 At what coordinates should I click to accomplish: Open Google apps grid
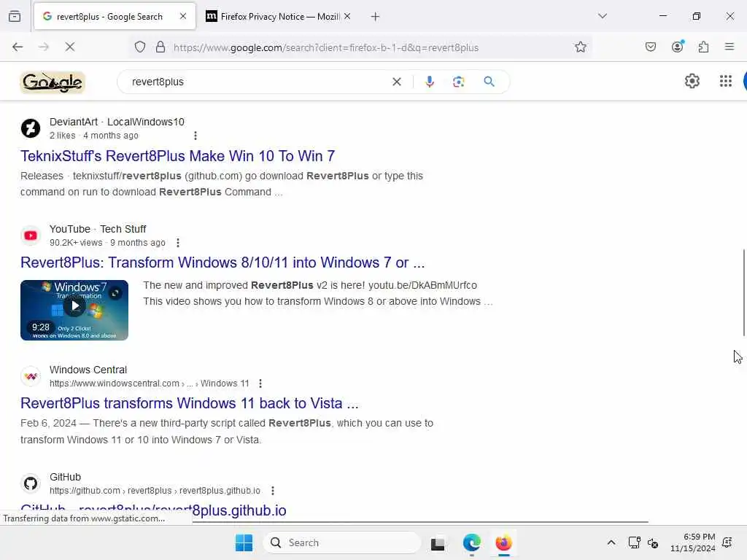point(726,82)
